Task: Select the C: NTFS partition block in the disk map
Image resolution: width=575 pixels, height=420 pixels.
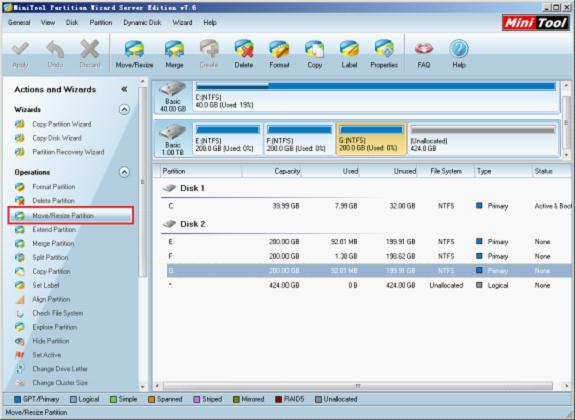Action: point(376,96)
